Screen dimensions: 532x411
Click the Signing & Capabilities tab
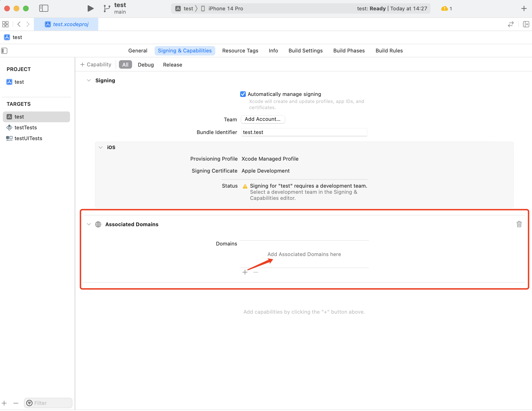pos(185,51)
